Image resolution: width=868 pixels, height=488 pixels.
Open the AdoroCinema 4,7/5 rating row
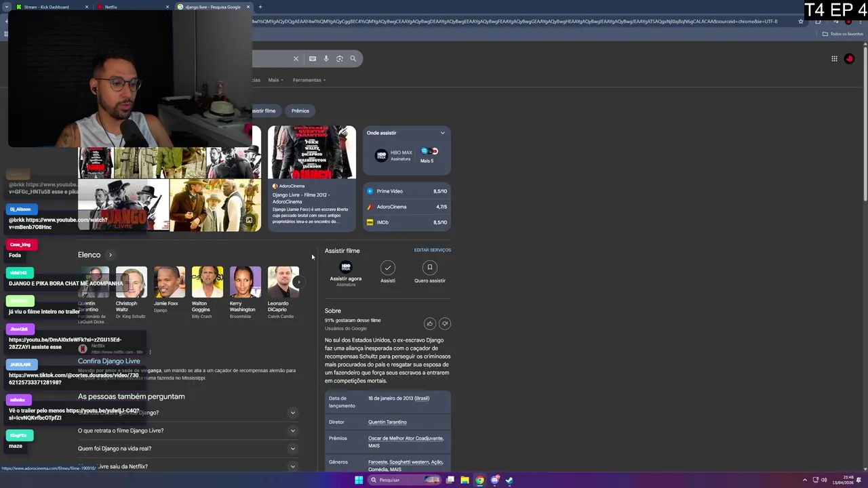point(407,207)
